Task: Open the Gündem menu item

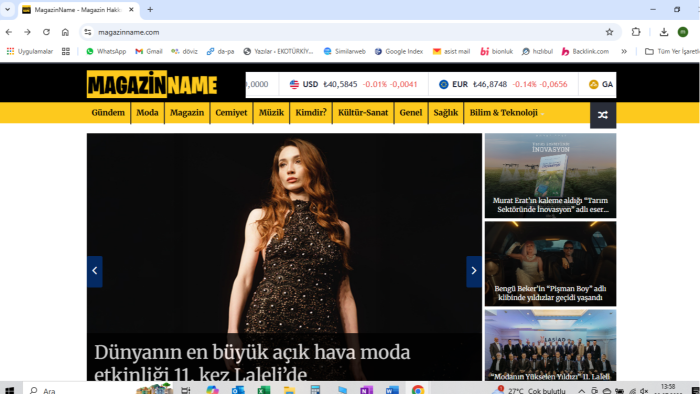Action: click(x=108, y=112)
